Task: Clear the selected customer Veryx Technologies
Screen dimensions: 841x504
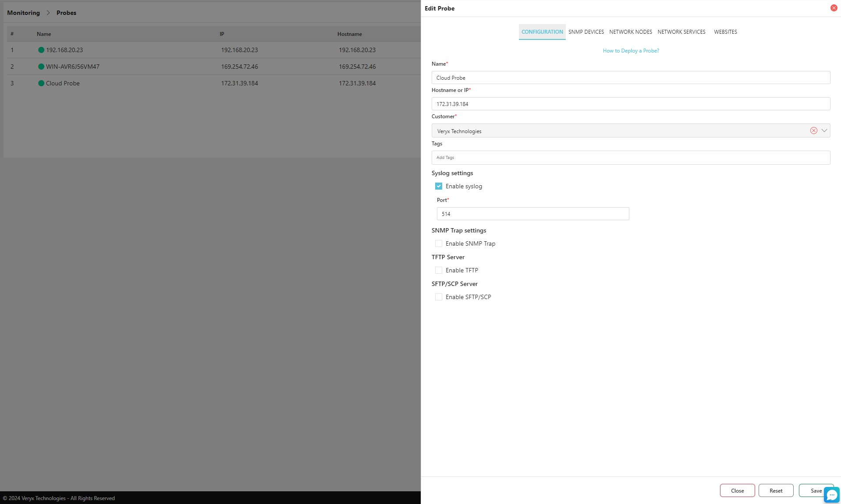Action: (813, 130)
